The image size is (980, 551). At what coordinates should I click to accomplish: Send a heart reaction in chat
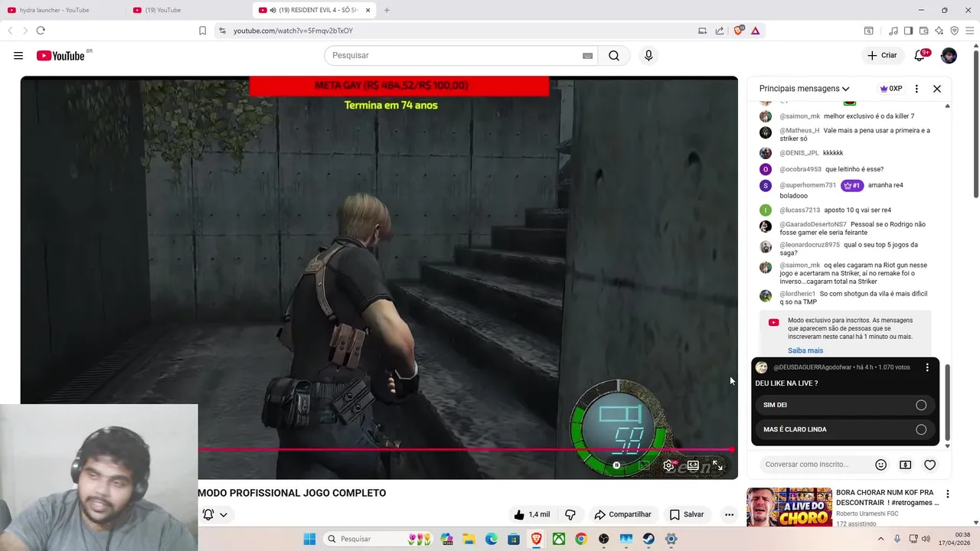(929, 465)
